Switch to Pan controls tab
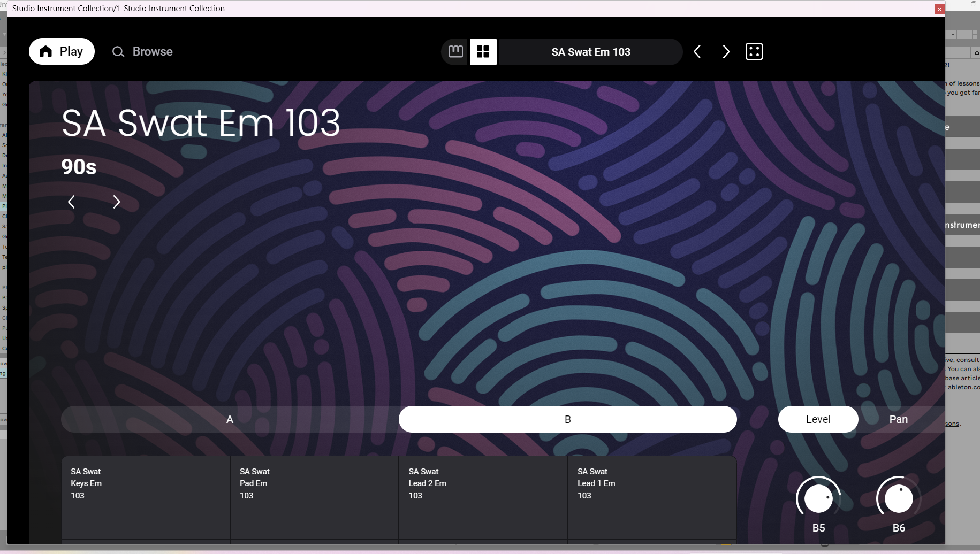The image size is (980, 554). pyautogui.click(x=899, y=419)
